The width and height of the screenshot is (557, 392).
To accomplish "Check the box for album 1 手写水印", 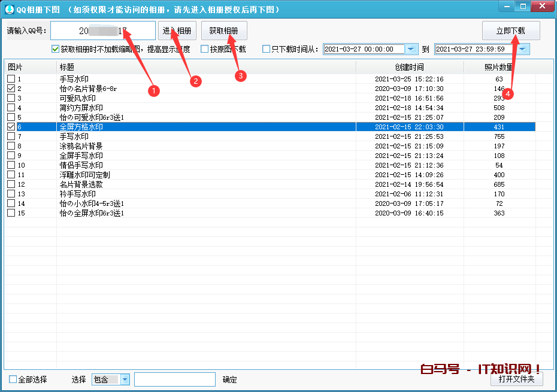I will point(11,79).
